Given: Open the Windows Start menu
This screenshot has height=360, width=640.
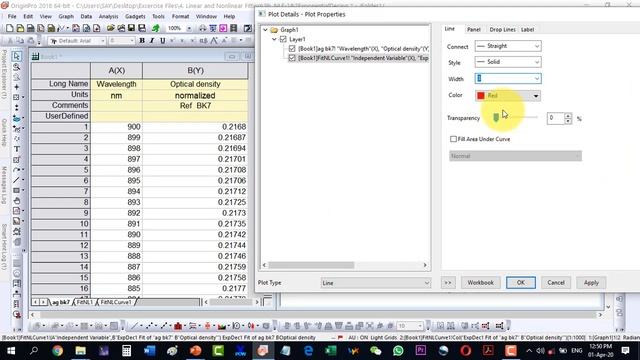Looking at the screenshot, I should coord(11,351).
